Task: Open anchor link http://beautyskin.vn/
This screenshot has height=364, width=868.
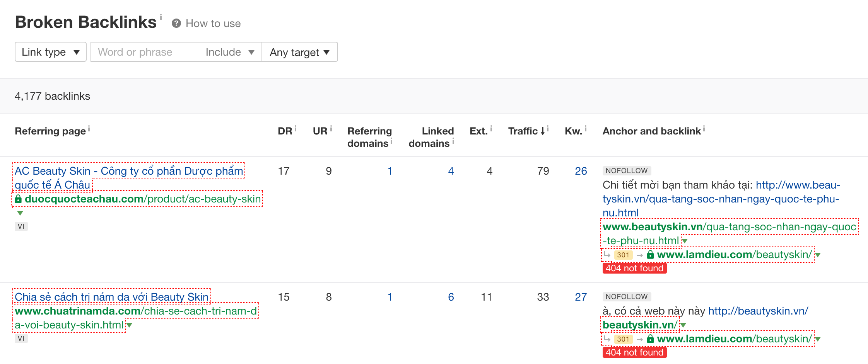Action: coord(758,311)
